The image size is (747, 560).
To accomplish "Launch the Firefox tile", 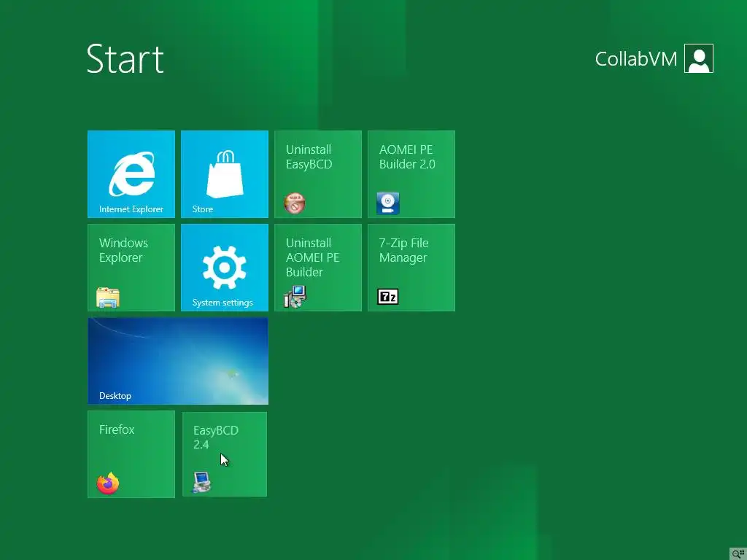I will click(131, 454).
